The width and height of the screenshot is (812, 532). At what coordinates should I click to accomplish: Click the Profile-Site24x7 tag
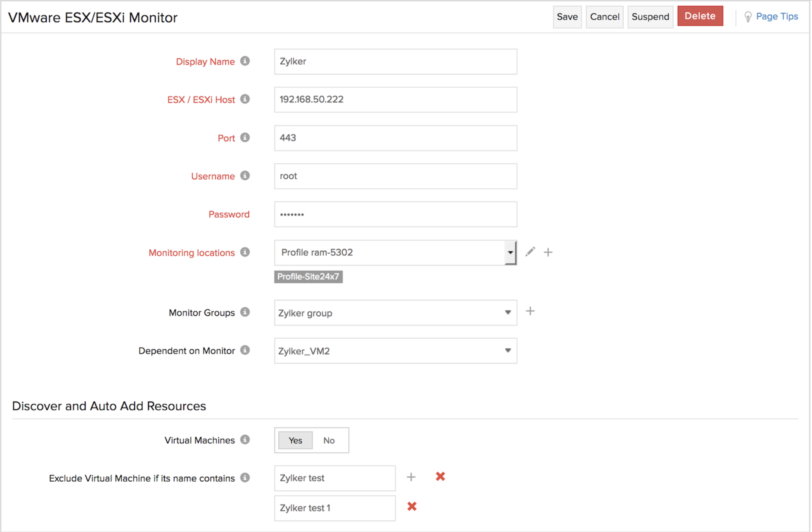click(308, 277)
